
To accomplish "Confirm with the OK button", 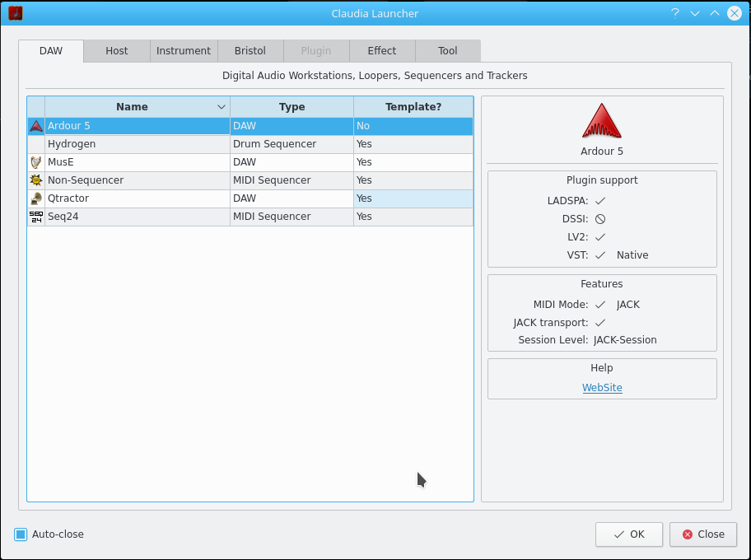I will coord(629,534).
